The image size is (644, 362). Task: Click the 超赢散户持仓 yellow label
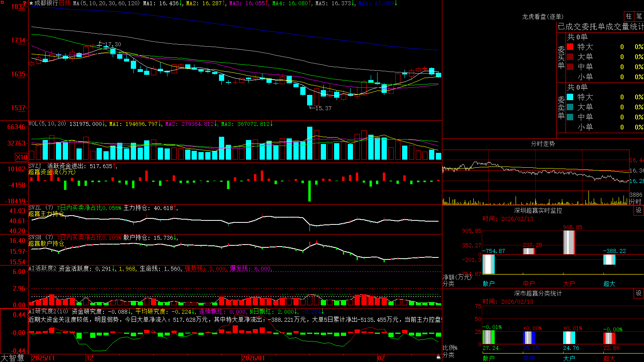tap(46, 243)
